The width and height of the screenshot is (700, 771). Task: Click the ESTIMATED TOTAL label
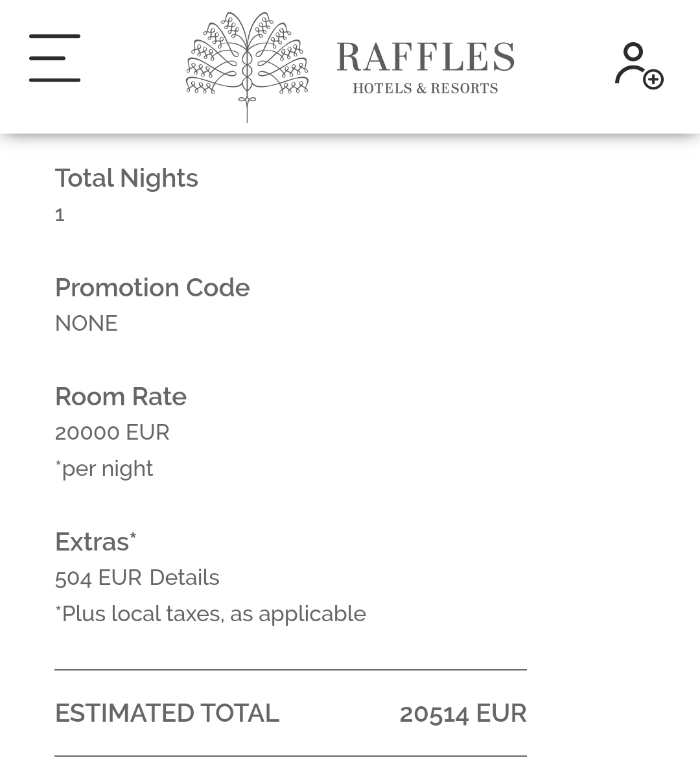167,713
